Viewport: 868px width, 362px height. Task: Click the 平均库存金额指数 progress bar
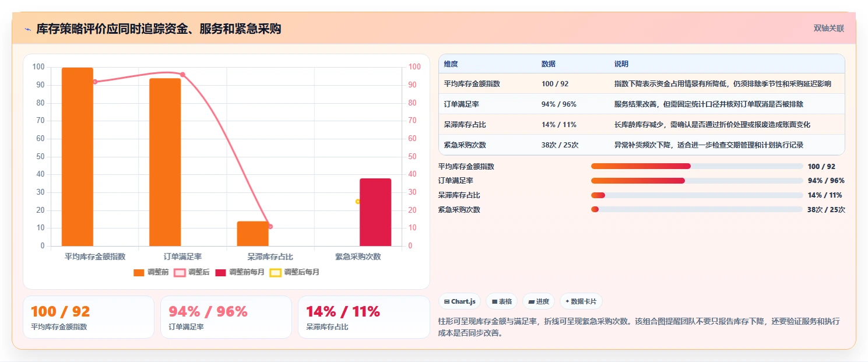pyautogui.click(x=697, y=166)
